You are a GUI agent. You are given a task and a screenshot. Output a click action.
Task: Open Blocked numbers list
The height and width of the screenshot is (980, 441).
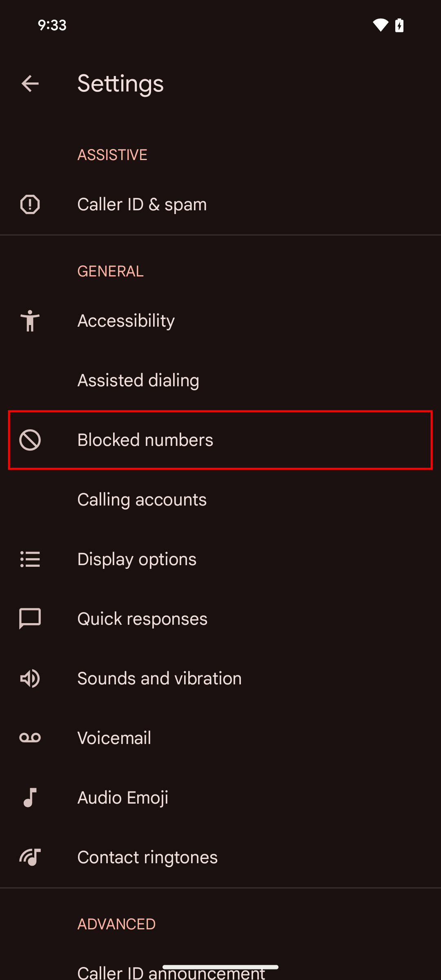coord(145,440)
